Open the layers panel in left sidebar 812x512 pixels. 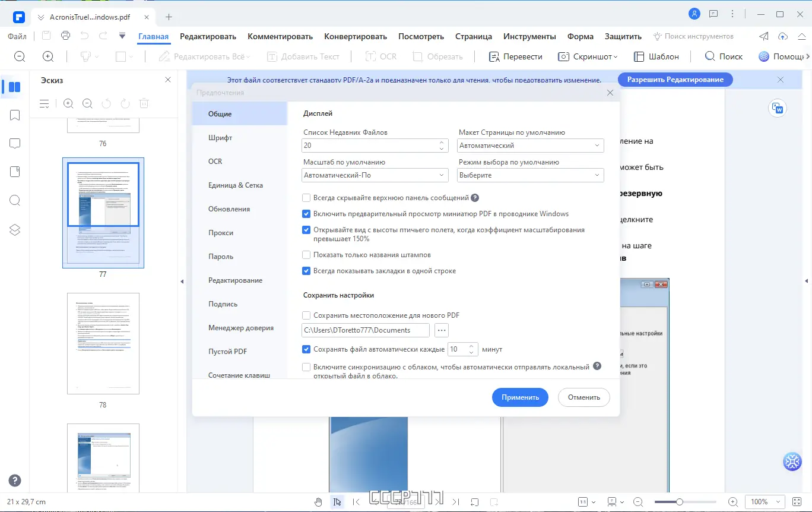[x=15, y=230]
